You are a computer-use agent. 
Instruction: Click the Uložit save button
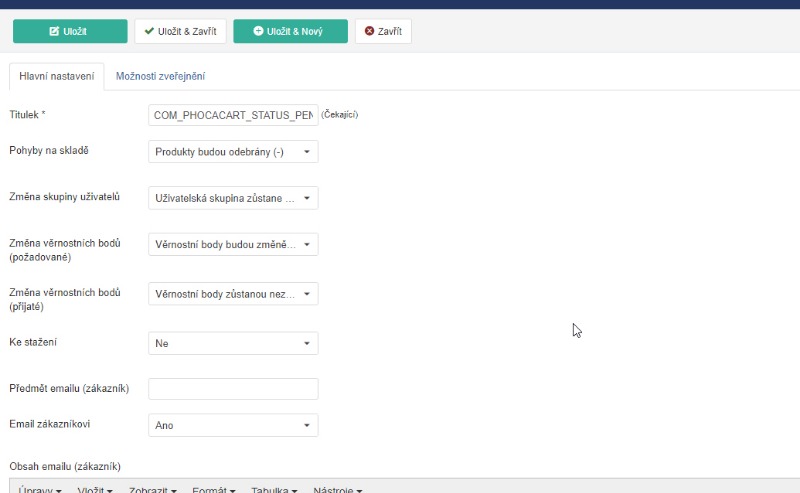point(70,31)
